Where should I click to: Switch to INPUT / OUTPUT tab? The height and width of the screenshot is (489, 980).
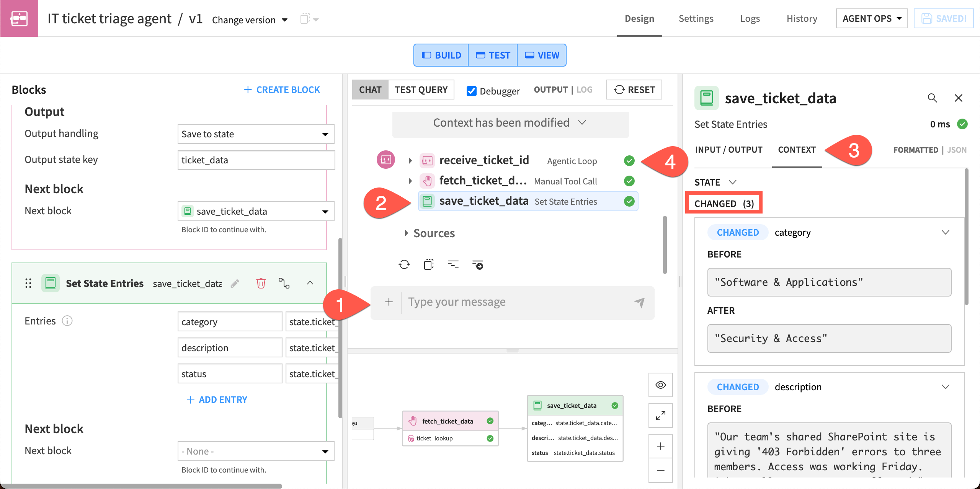pos(728,150)
